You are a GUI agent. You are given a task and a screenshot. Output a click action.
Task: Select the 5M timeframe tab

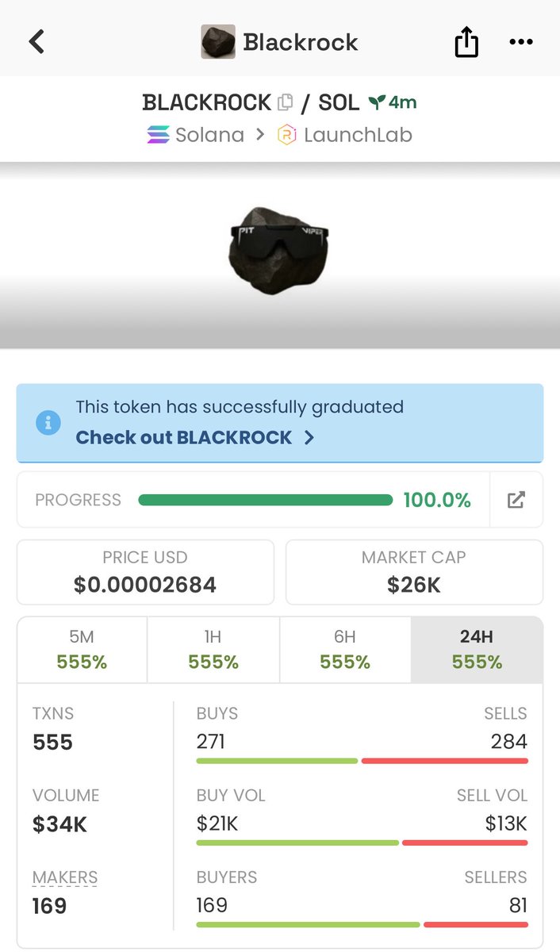82,650
